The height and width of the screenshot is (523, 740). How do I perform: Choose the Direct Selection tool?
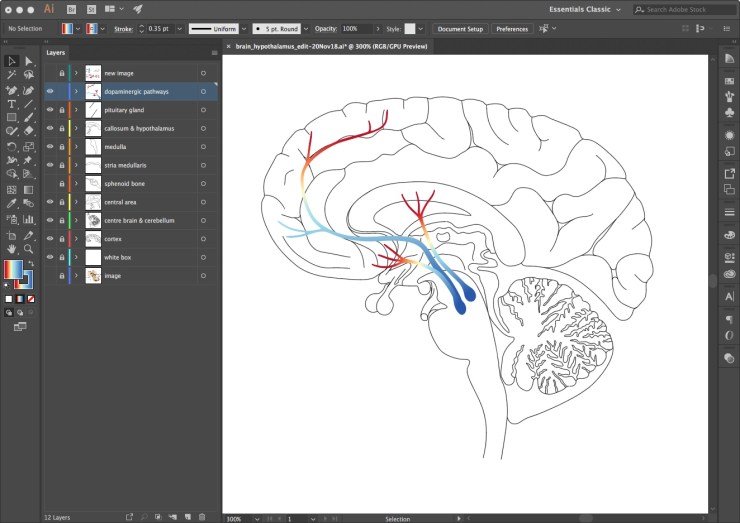(x=28, y=61)
